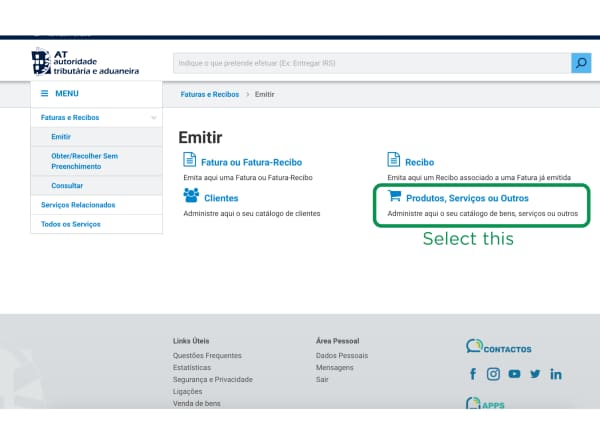
Task: Click Segurança e Privacidade footer link
Action: 213,379
